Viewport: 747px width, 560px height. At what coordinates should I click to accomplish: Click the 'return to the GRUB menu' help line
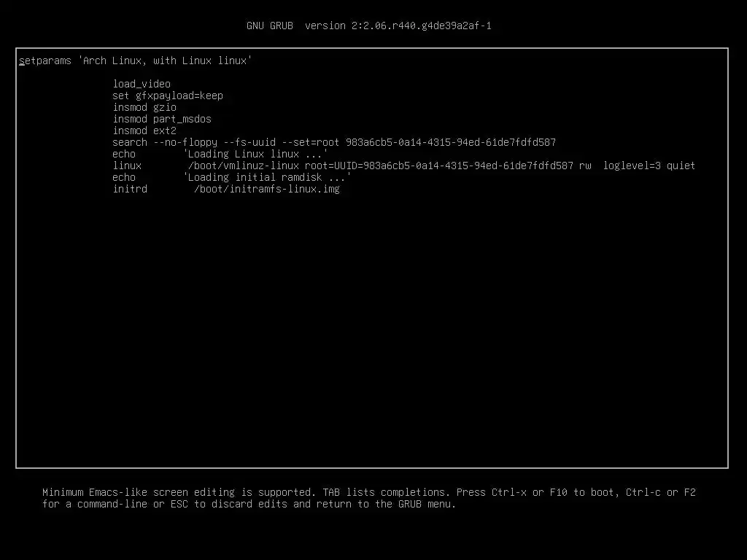tap(249, 504)
